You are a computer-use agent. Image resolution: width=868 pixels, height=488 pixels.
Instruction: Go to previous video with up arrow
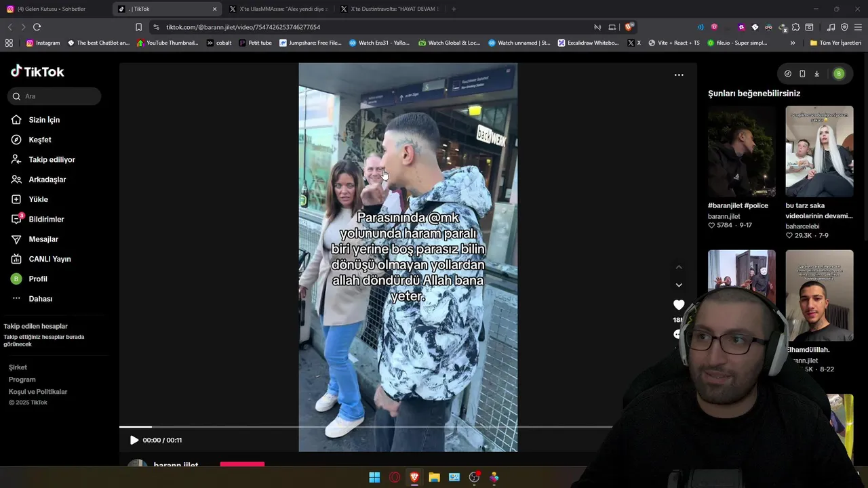(x=679, y=267)
